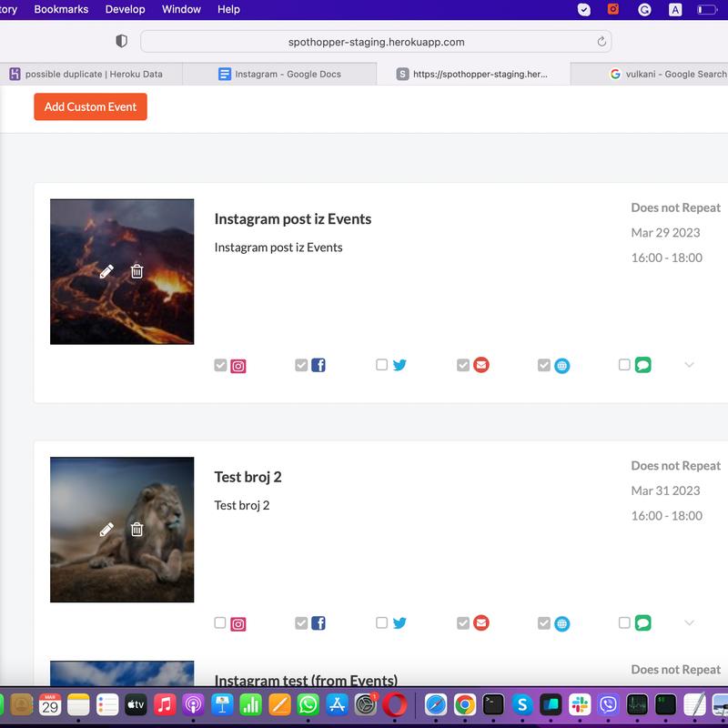Viewport: 728px width, 728px height.
Task: Click the reload page icon in address bar
Action: (602, 42)
